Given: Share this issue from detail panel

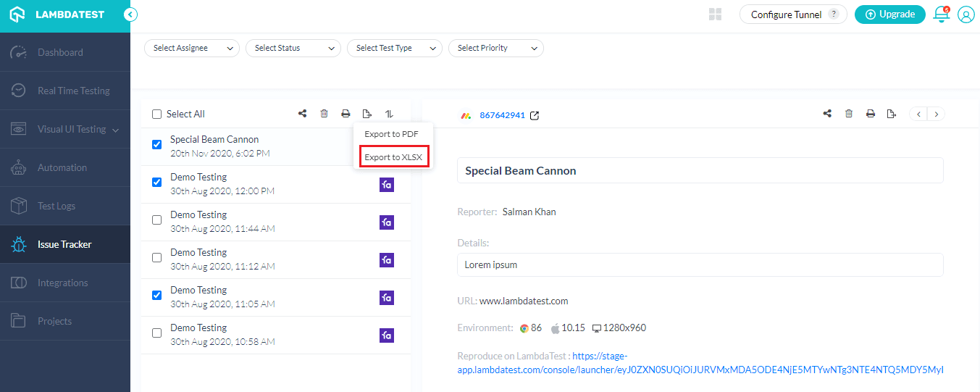Looking at the screenshot, I should pyautogui.click(x=827, y=114).
